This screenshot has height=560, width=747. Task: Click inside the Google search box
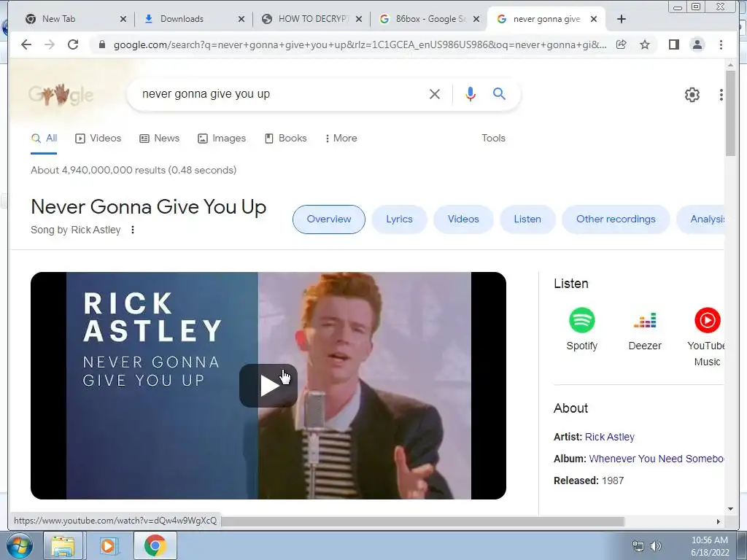(281, 94)
